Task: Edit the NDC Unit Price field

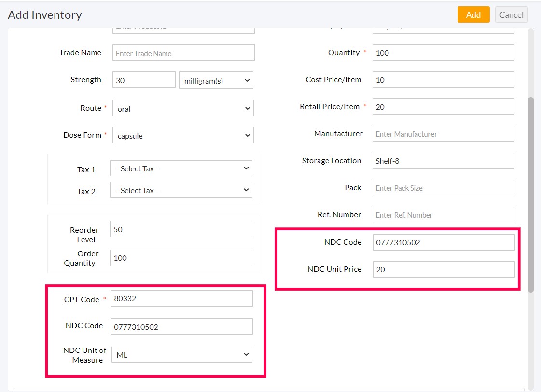Action: tap(444, 269)
